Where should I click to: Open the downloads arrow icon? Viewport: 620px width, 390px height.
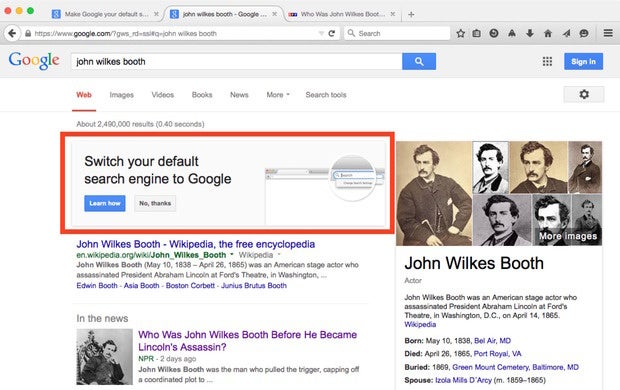point(530,34)
